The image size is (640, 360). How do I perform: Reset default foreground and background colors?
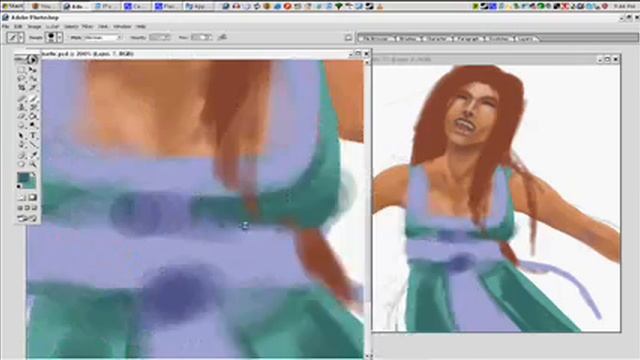tap(19, 186)
